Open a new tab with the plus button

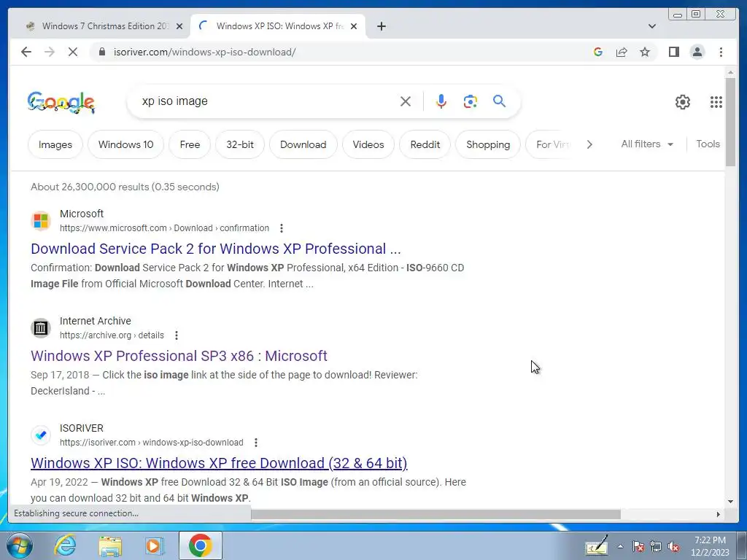(381, 26)
